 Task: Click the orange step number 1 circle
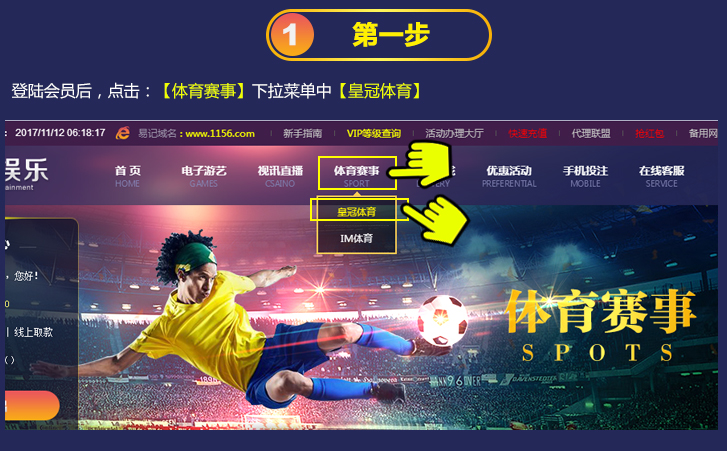[x=292, y=35]
